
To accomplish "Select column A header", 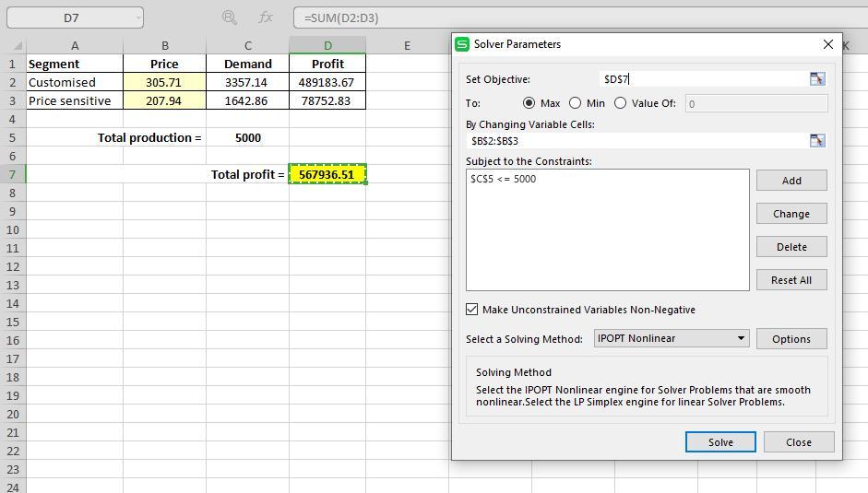I will [75, 45].
